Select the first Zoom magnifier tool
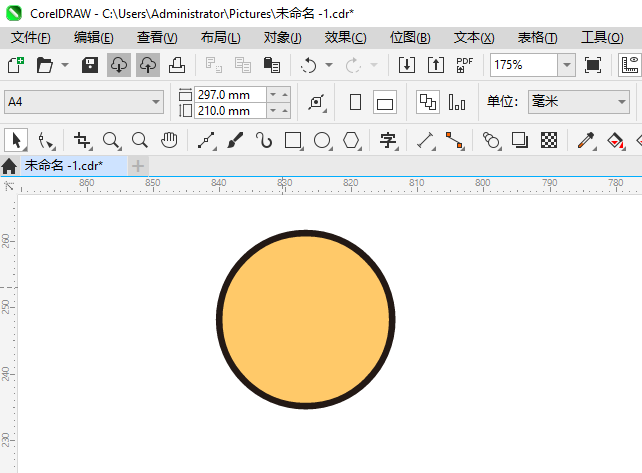This screenshot has width=642, height=473. tap(111, 140)
